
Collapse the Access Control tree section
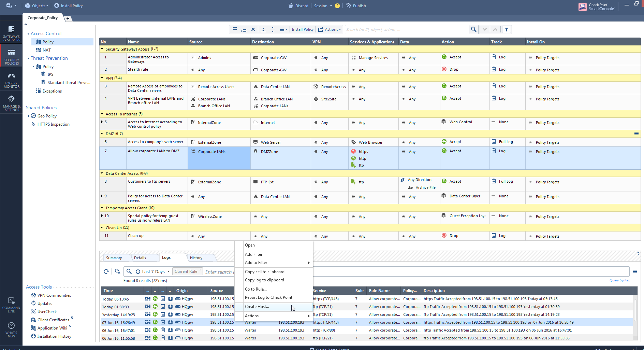tap(28, 34)
